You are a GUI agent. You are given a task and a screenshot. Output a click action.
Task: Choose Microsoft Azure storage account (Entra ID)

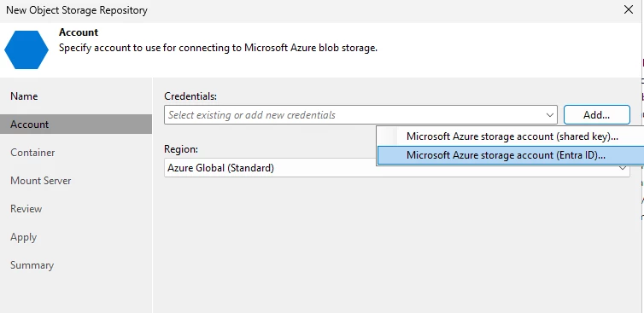(511, 155)
